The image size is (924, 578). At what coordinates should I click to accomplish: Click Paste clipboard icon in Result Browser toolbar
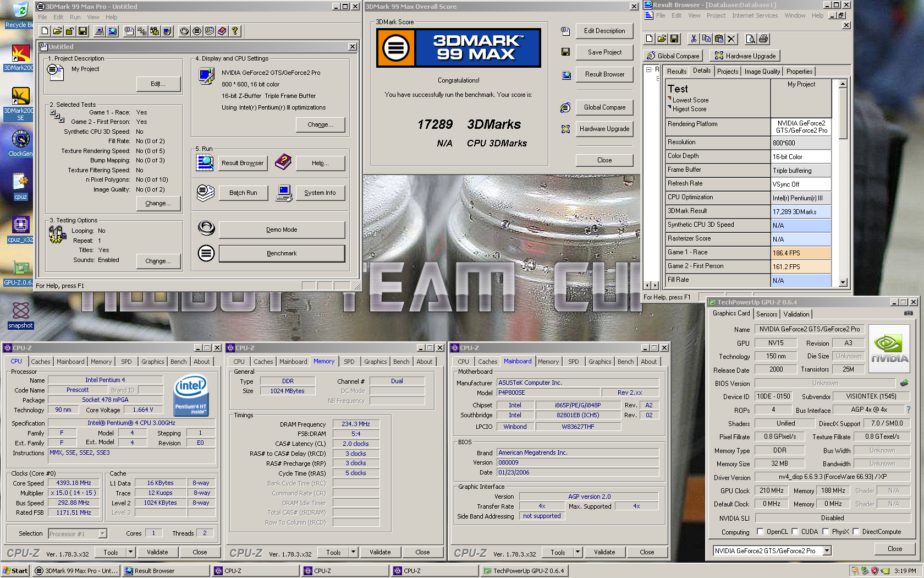click(x=719, y=39)
